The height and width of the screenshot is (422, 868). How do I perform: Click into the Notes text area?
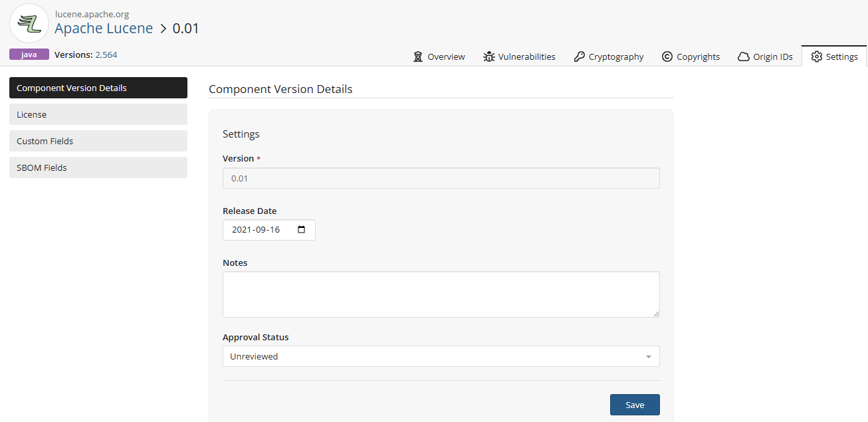click(441, 294)
